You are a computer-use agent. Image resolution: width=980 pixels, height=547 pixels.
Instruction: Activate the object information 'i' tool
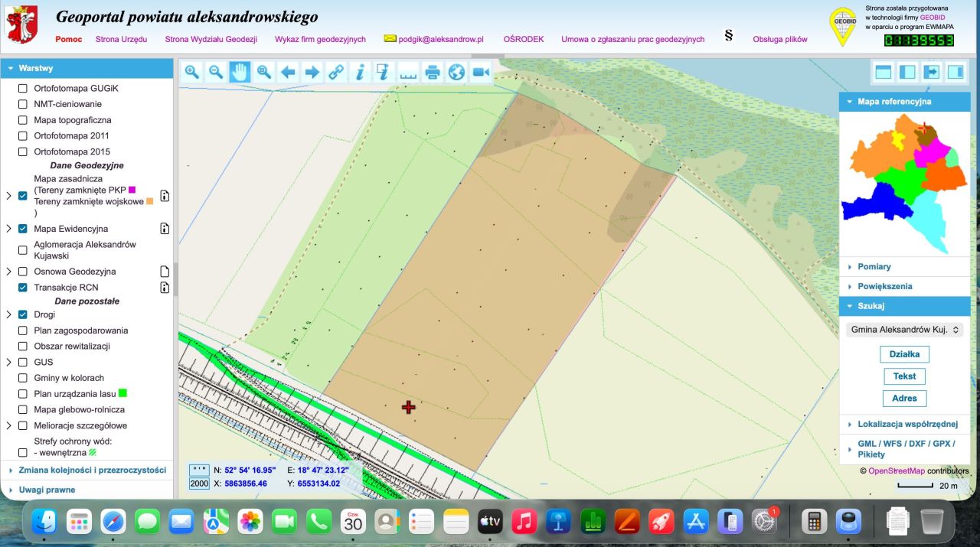360,72
